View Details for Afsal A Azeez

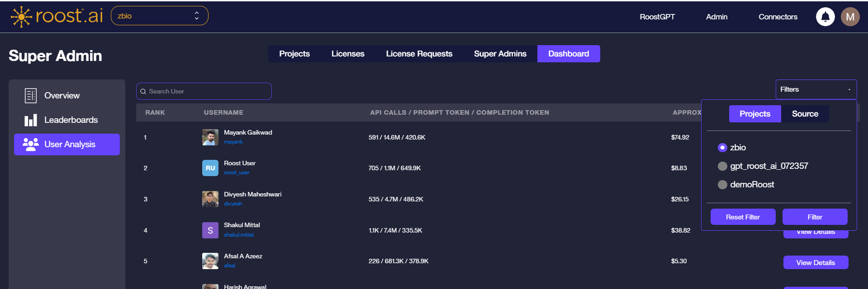[x=816, y=262]
